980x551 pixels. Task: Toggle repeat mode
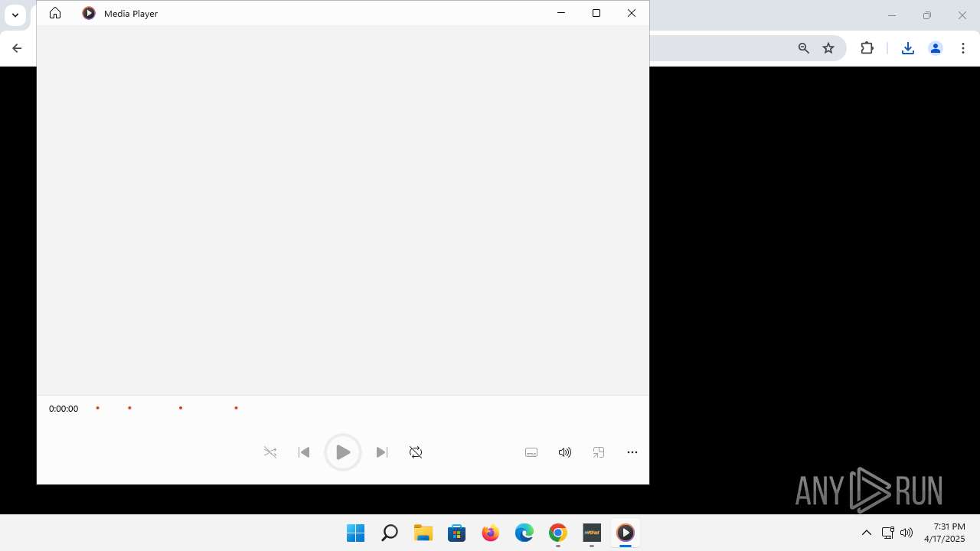[x=416, y=452]
